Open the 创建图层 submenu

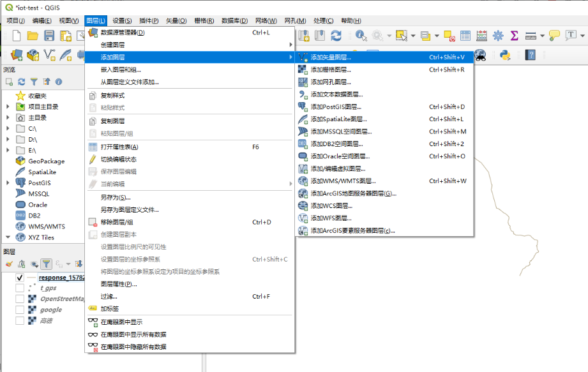190,45
